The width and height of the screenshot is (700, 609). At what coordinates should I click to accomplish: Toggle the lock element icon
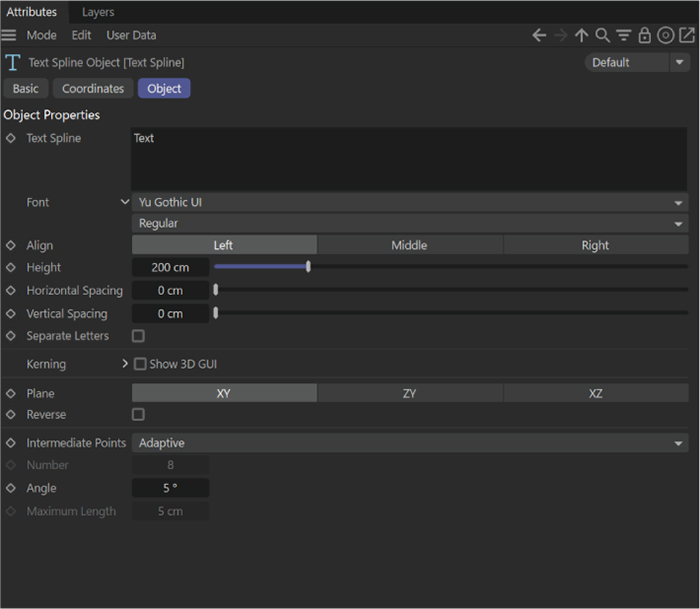(x=644, y=35)
